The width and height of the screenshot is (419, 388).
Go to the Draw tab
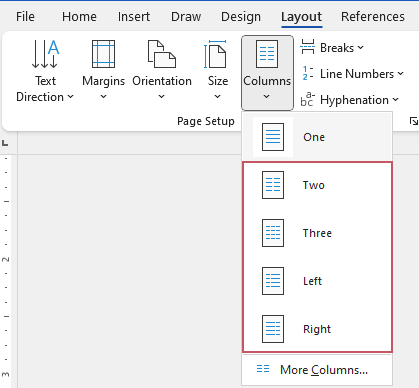click(186, 17)
